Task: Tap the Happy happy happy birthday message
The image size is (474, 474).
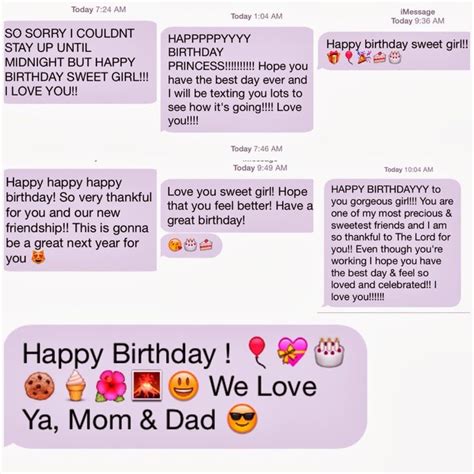Action: (x=80, y=220)
